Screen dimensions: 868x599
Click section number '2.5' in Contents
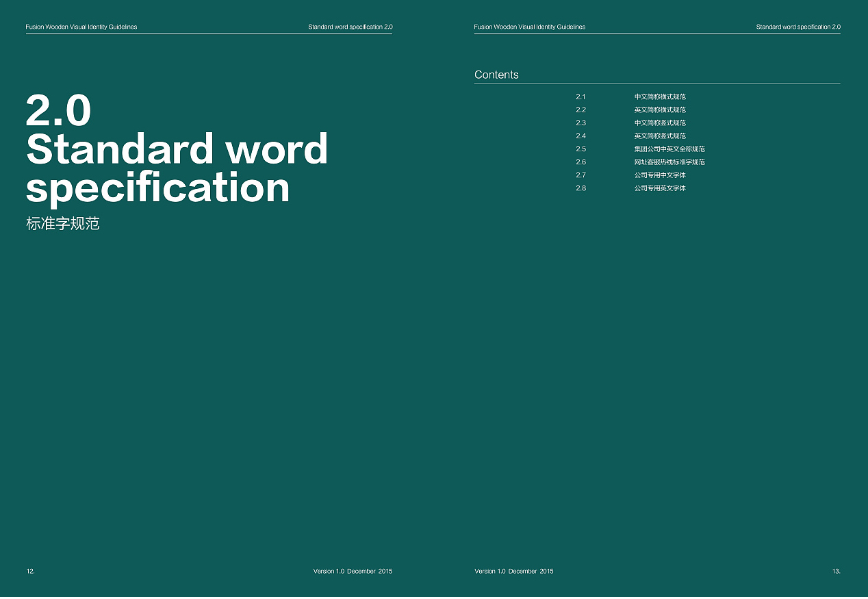pos(580,149)
